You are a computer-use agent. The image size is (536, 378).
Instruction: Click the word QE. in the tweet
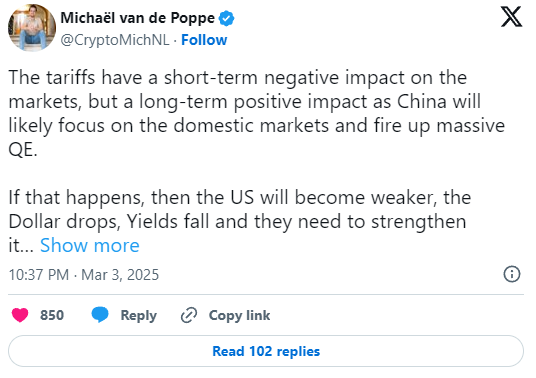(x=23, y=150)
